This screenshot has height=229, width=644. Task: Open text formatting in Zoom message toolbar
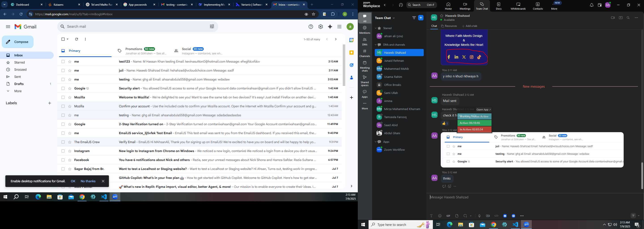click(431, 216)
